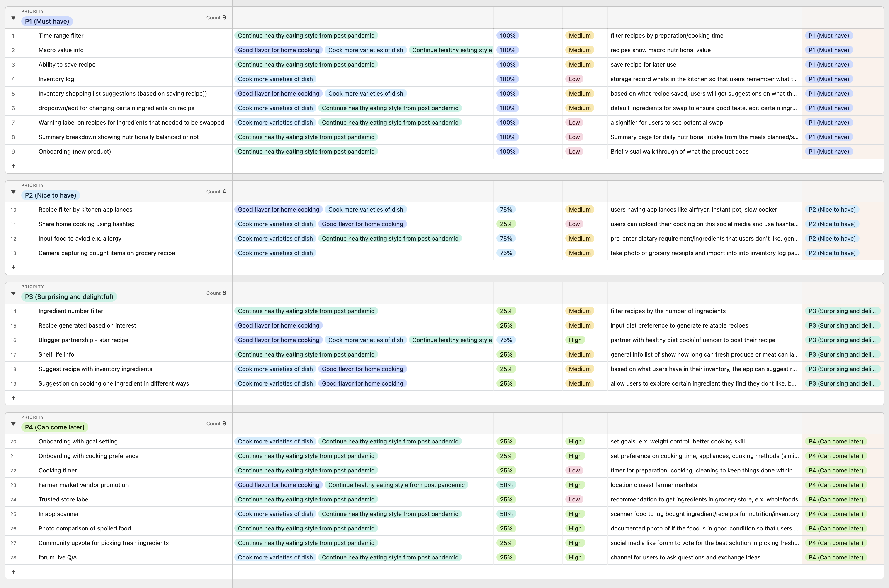Add a record under P4 (Can come later)
The height and width of the screenshot is (588, 889).
click(x=14, y=572)
